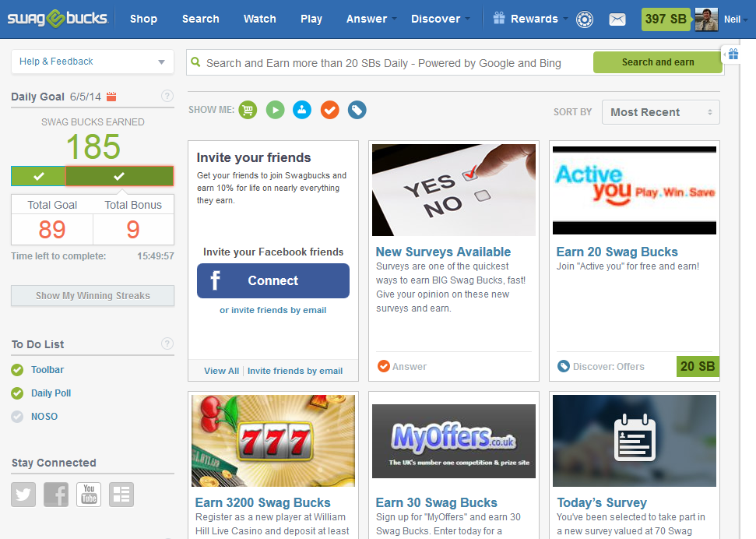Click the Total Goal 89 value

[x=52, y=229]
